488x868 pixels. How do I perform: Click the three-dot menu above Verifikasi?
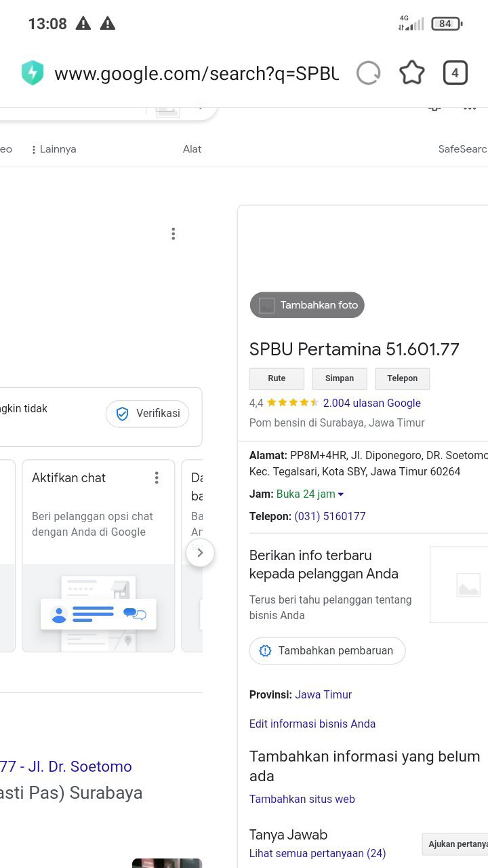pos(174,234)
